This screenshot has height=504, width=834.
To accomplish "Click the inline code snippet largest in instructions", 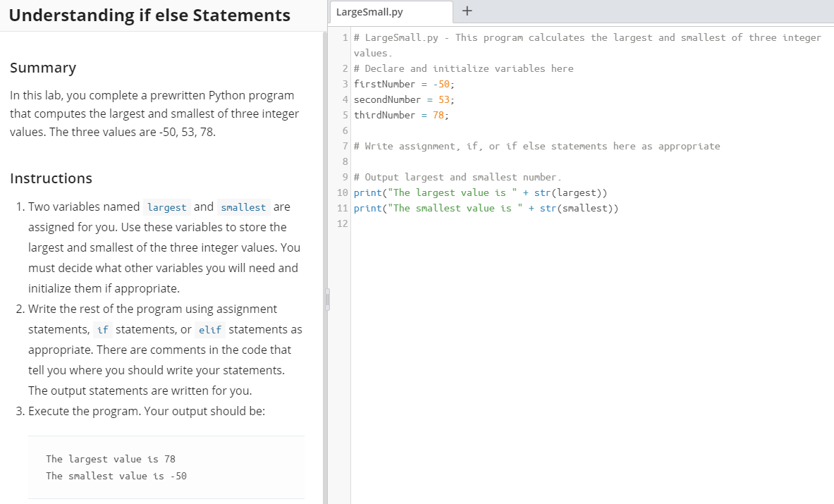I will coord(166,207).
